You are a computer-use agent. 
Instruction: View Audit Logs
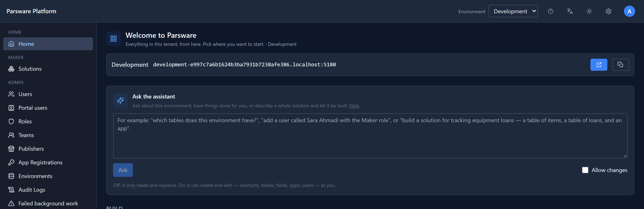click(48, 190)
